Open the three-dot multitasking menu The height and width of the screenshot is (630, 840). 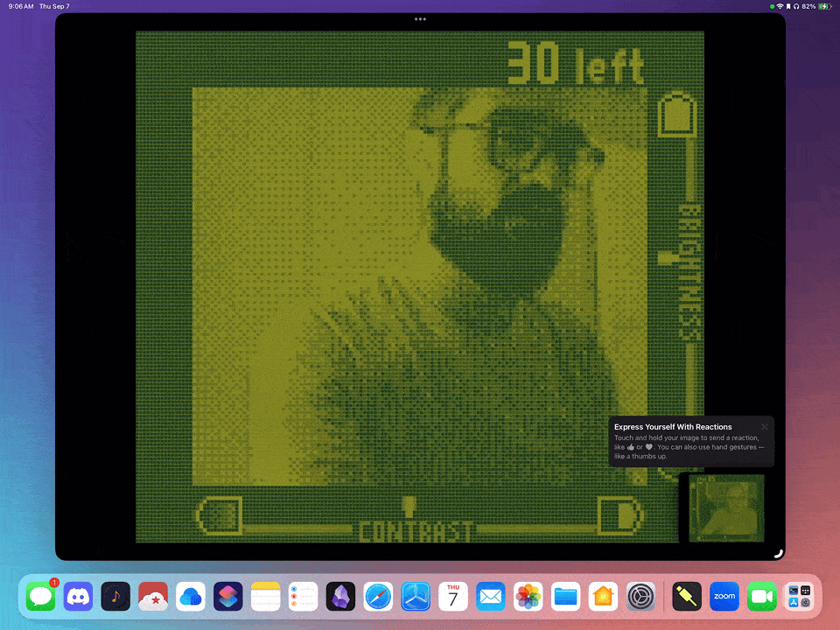[x=420, y=18]
